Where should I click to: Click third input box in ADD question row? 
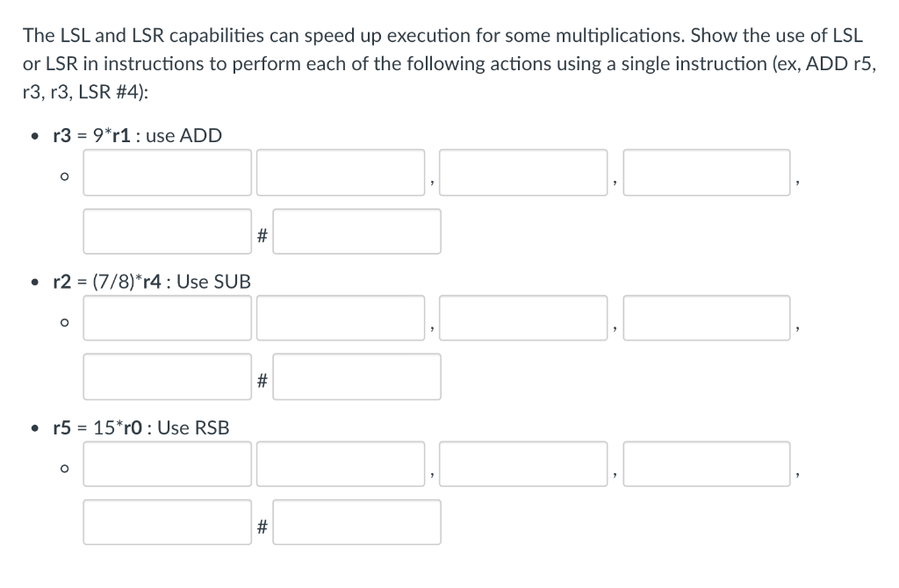pyautogui.click(x=523, y=172)
